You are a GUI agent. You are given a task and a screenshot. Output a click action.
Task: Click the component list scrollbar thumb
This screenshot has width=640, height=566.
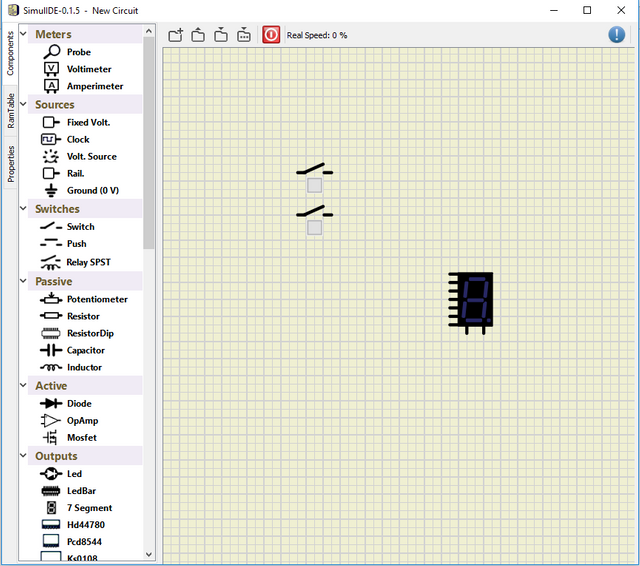[x=149, y=143]
